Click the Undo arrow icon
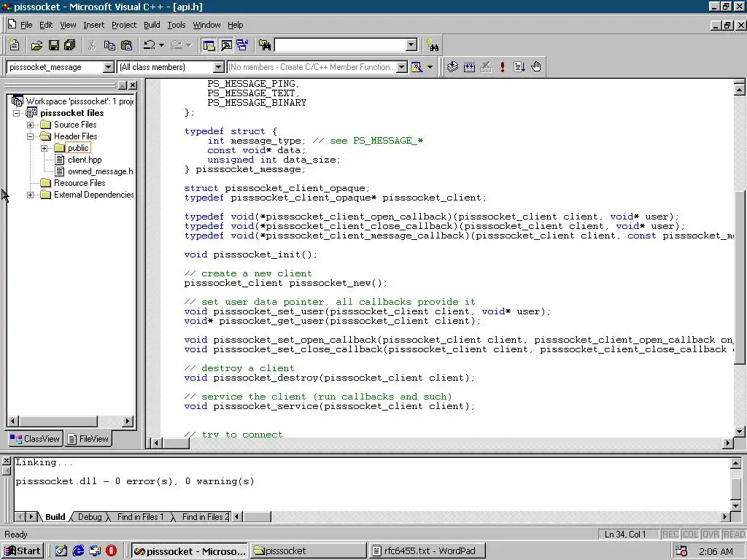The width and height of the screenshot is (747, 560). (x=149, y=45)
